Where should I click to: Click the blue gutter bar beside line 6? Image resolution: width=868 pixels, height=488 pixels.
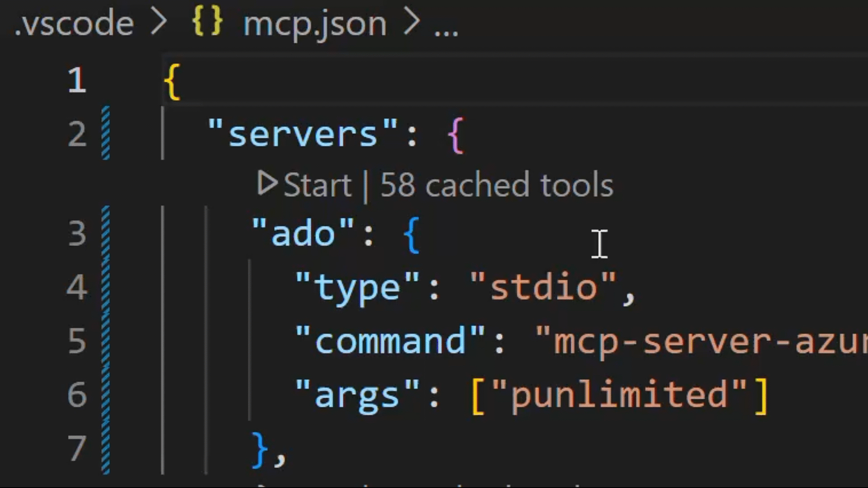tap(105, 394)
